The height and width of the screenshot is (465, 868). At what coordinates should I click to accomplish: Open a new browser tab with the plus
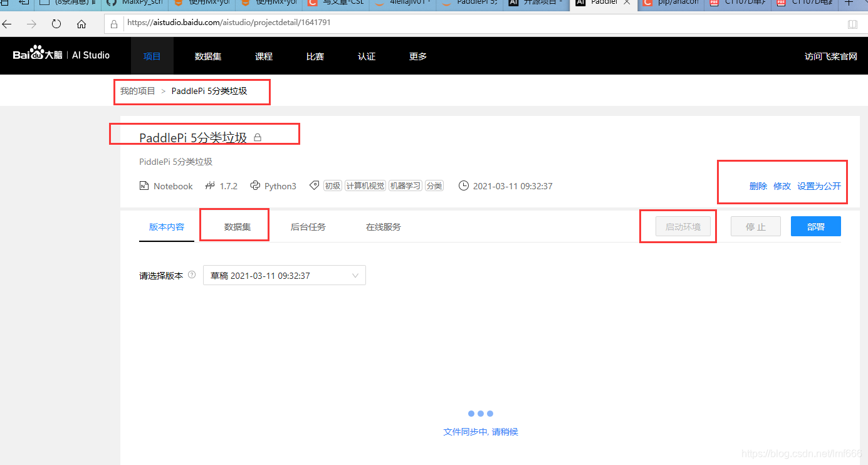click(850, 3)
